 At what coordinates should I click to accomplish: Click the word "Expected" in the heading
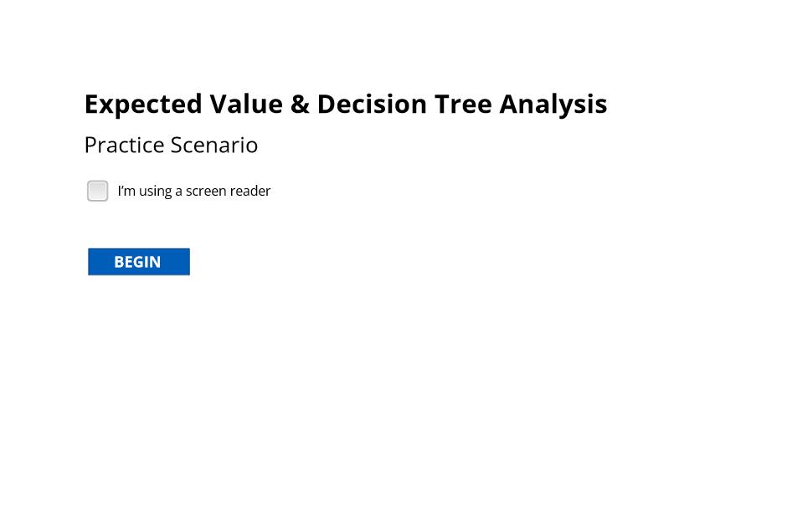coord(143,105)
